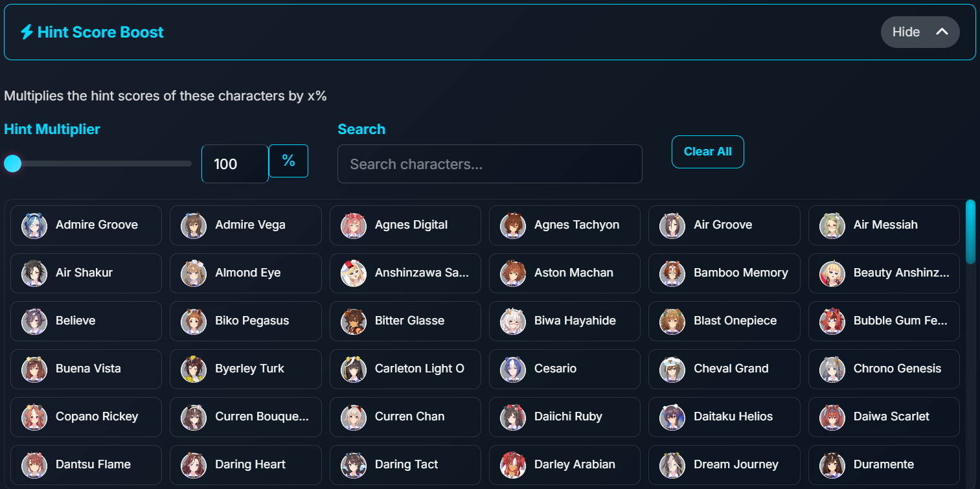Select Copano Rickey's avatar icon
The width and height of the screenshot is (980, 489).
click(34, 417)
